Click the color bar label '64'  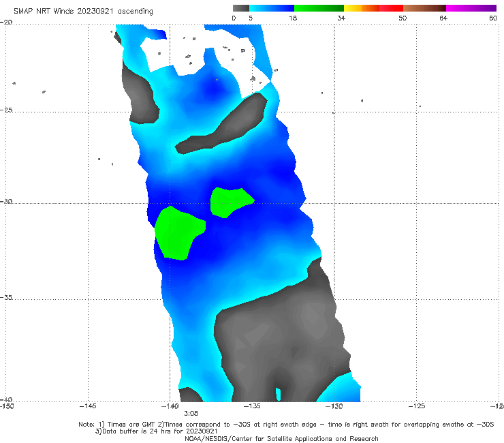click(x=443, y=18)
